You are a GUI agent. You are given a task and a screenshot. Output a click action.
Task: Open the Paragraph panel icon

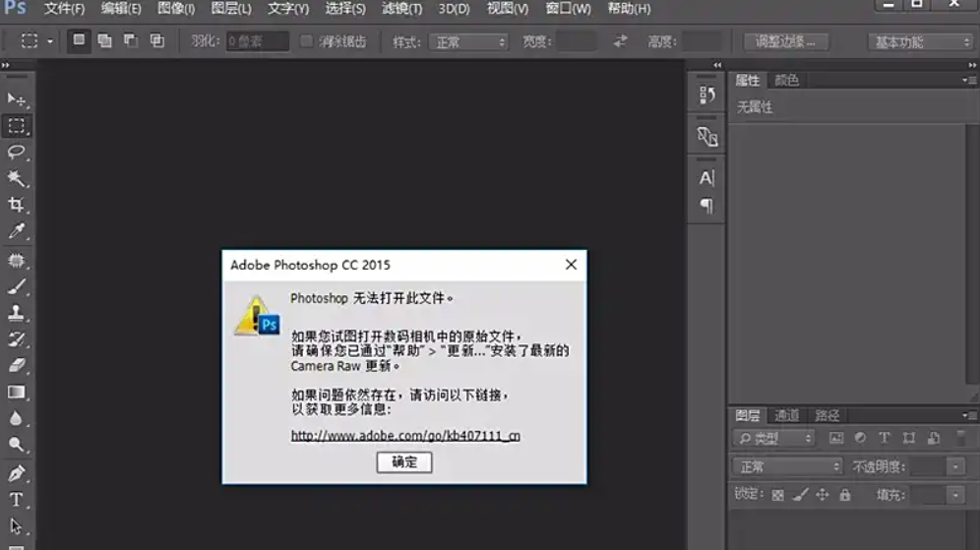tap(706, 206)
